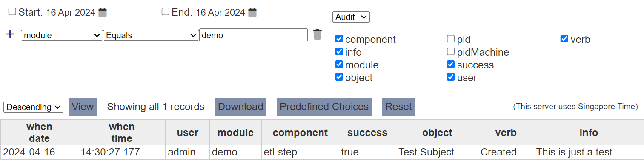Open the Descending sort order dropdown
Viewport: 644px width, 161px height.
(x=33, y=107)
